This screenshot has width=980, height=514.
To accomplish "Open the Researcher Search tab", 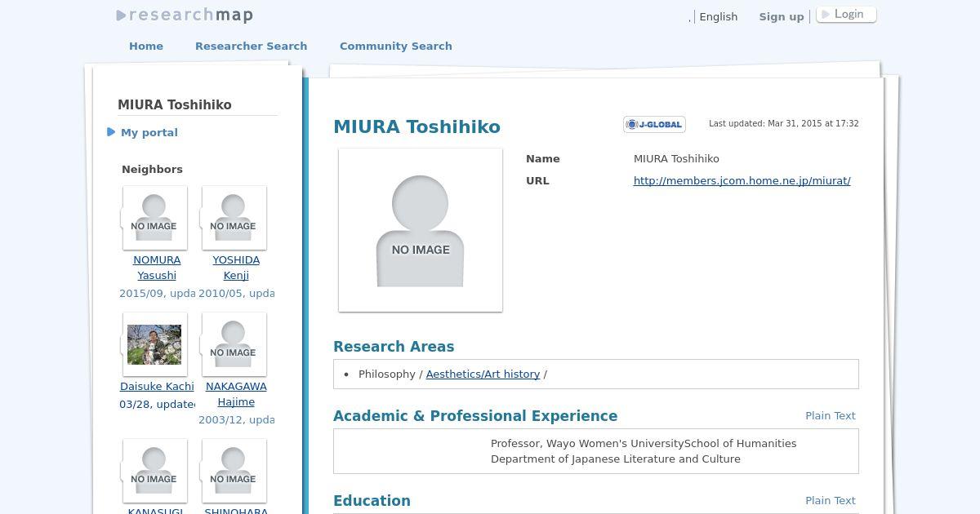I will point(251,46).
